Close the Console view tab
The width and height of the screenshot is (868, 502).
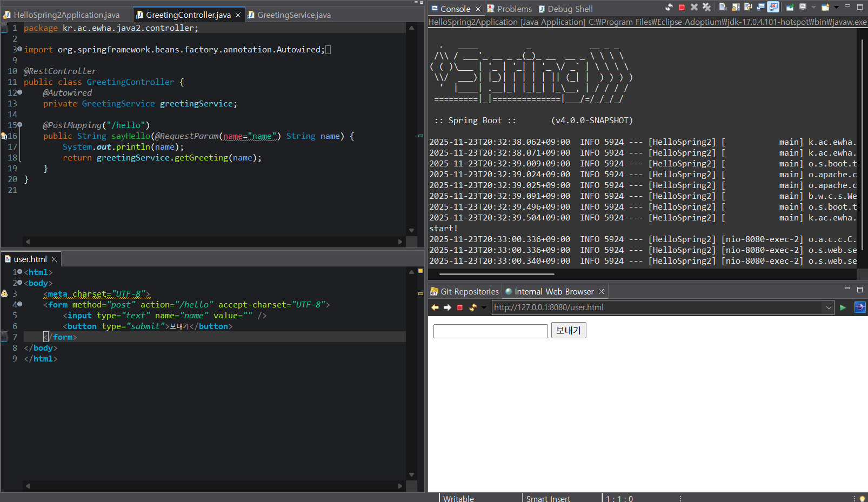point(478,9)
